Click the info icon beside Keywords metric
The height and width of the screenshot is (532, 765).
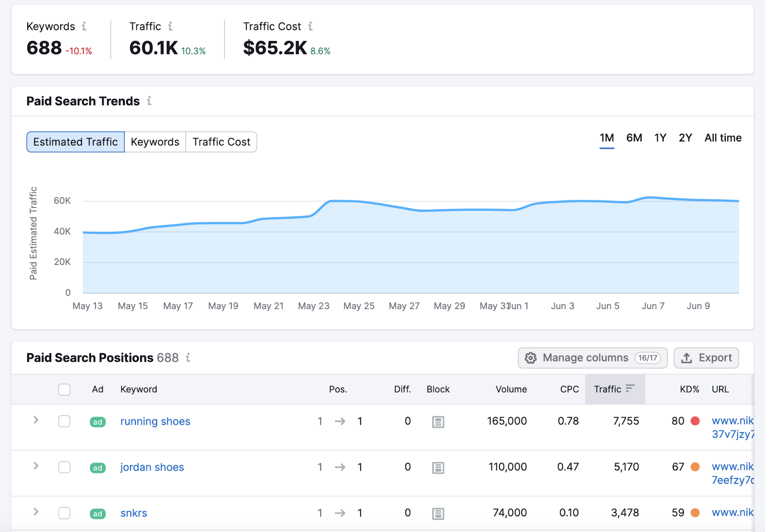coord(84,26)
